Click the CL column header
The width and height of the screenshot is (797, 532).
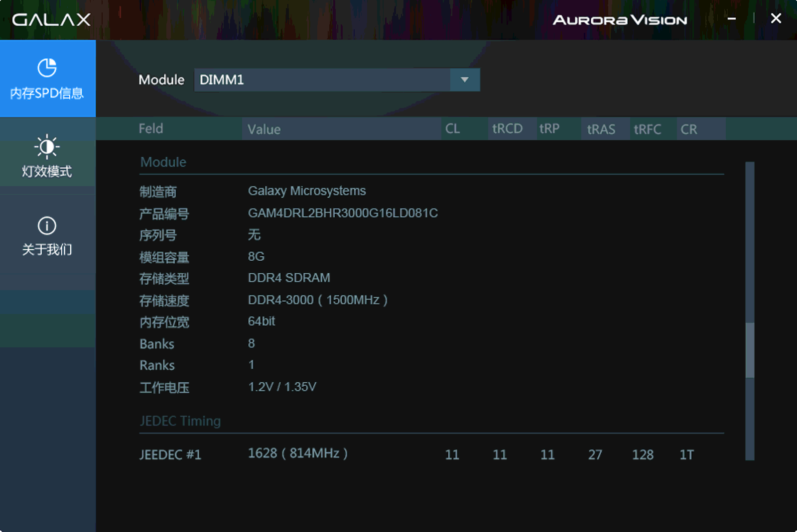point(452,128)
